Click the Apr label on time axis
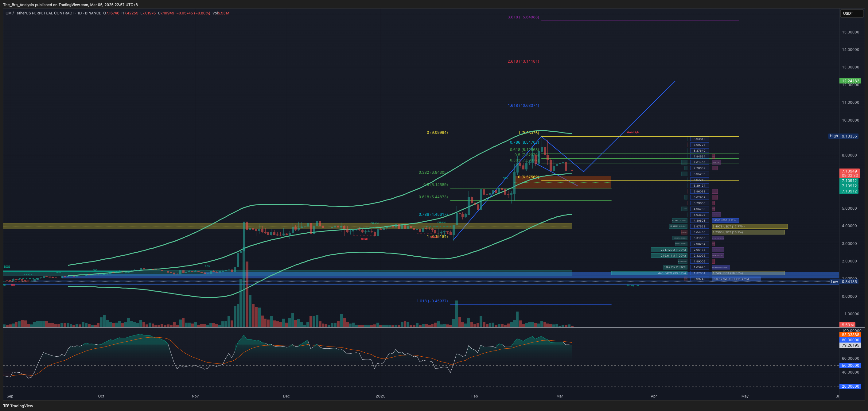Screen dimensions: 868x411 pos(654,396)
